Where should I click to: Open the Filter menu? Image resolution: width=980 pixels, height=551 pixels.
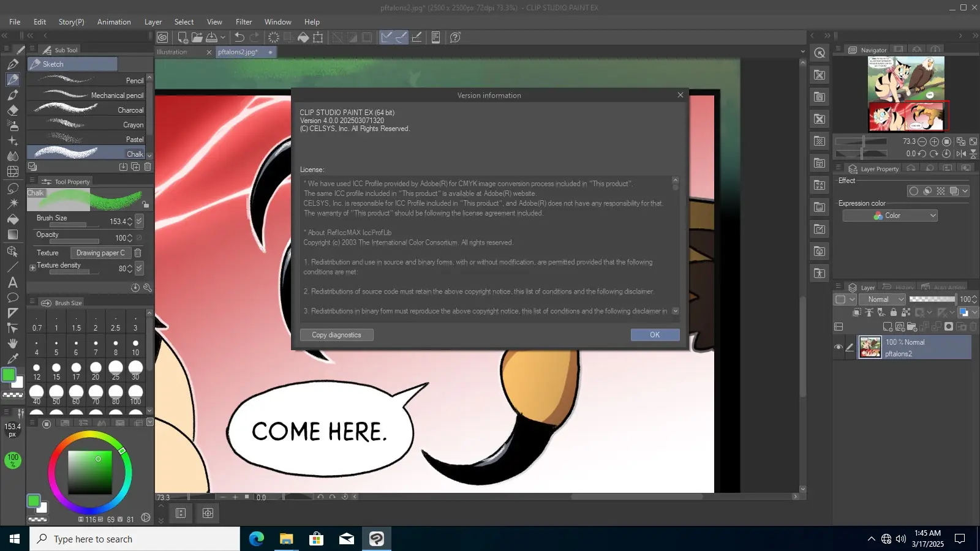tap(244, 22)
